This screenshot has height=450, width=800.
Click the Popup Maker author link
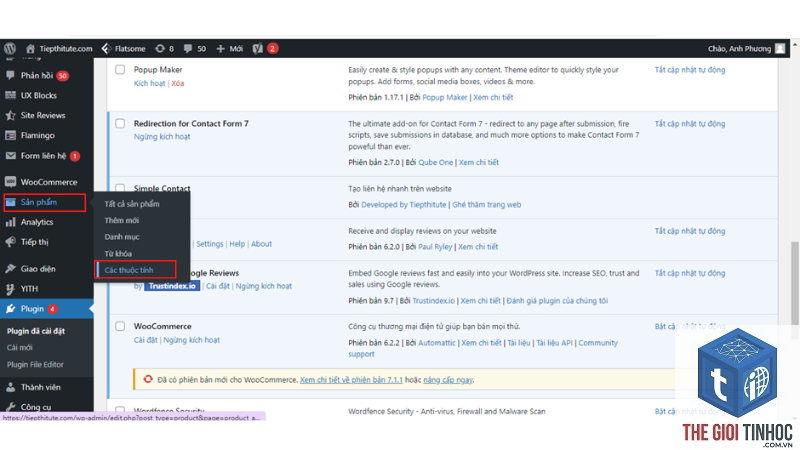click(x=444, y=97)
